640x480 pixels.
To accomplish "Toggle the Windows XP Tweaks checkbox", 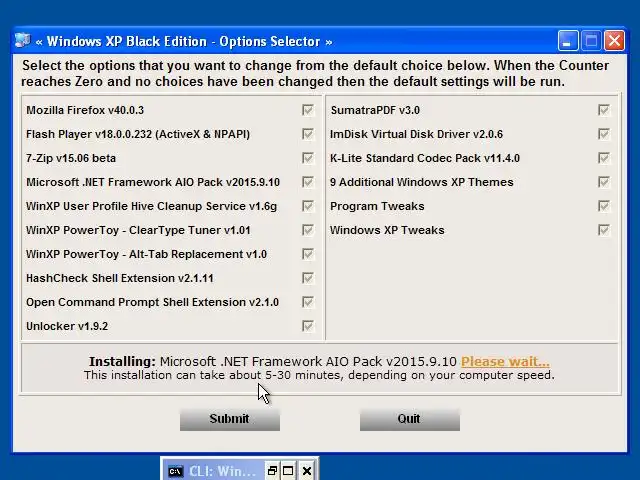I will [x=604, y=230].
